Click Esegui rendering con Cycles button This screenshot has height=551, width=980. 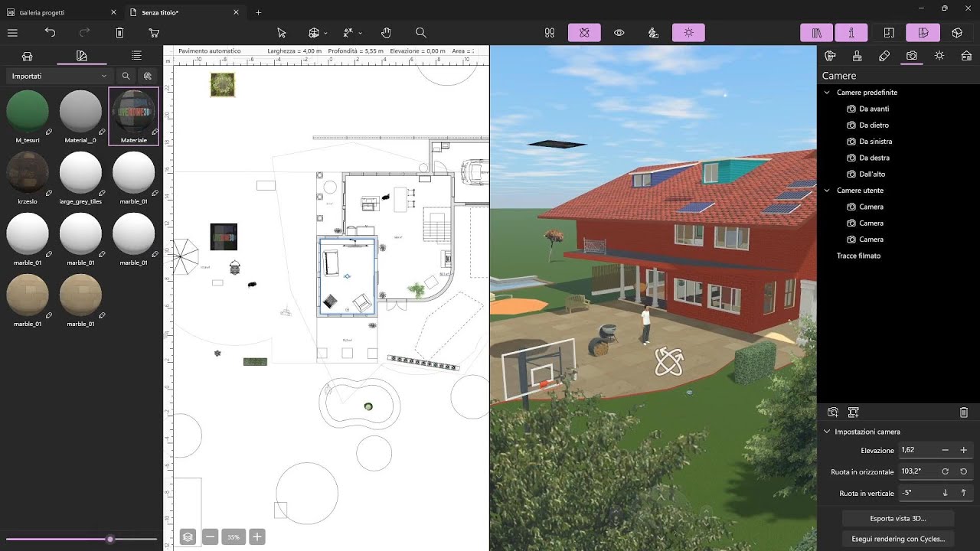pyautogui.click(x=898, y=539)
